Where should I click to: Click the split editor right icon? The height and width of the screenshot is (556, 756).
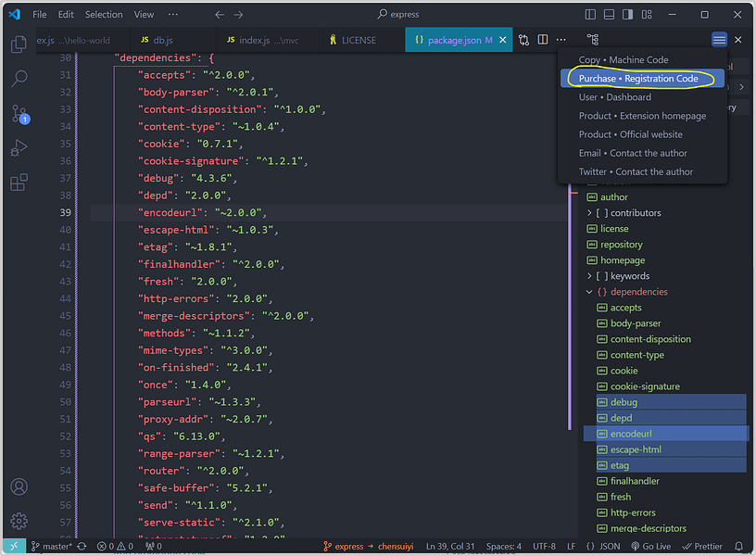tap(543, 40)
